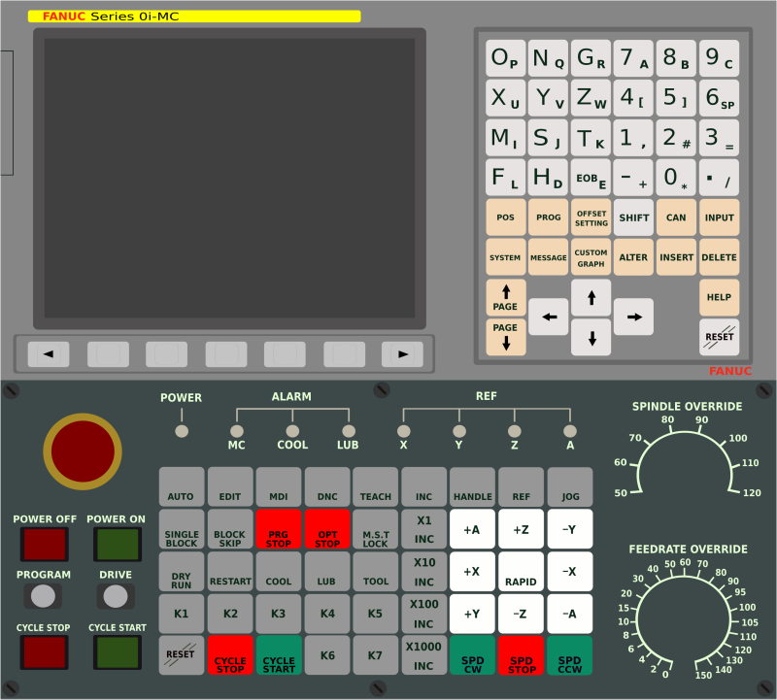Open the CUSTOM GRAPH screen
The width and height of the screenshot is (777, 700).
591,257
